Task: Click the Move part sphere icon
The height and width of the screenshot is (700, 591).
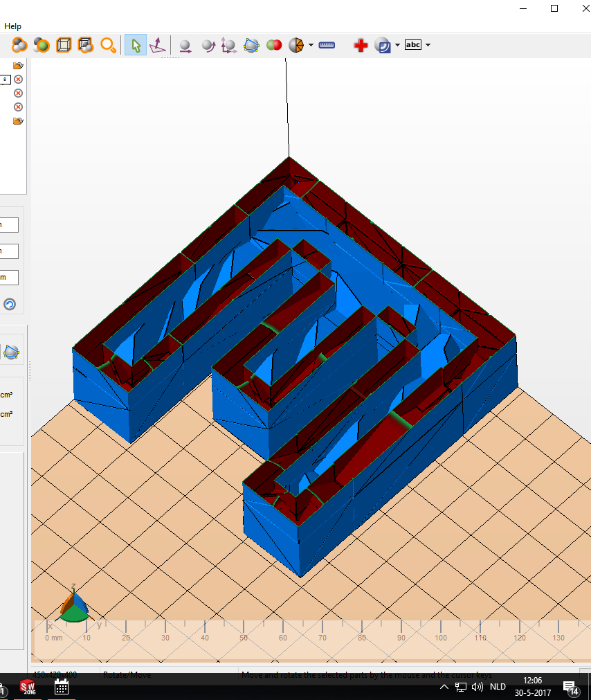Action: pyautogui.click(x=185, y=46)
